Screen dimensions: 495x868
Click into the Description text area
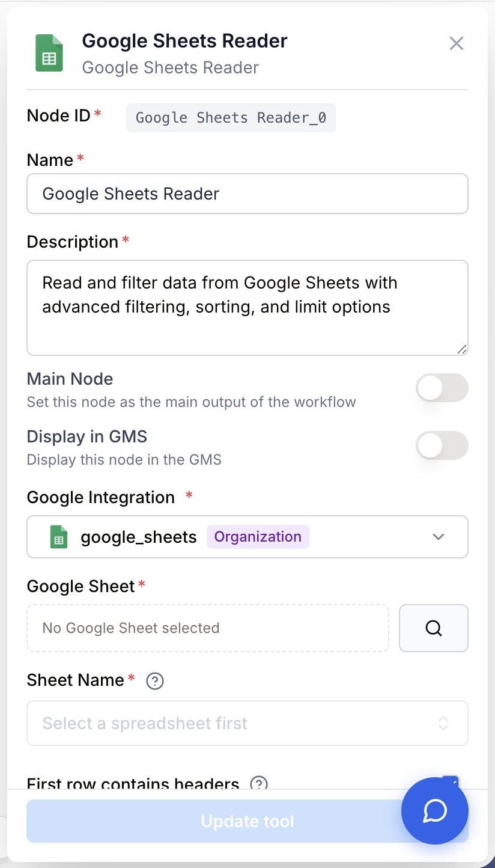(247, 308)
